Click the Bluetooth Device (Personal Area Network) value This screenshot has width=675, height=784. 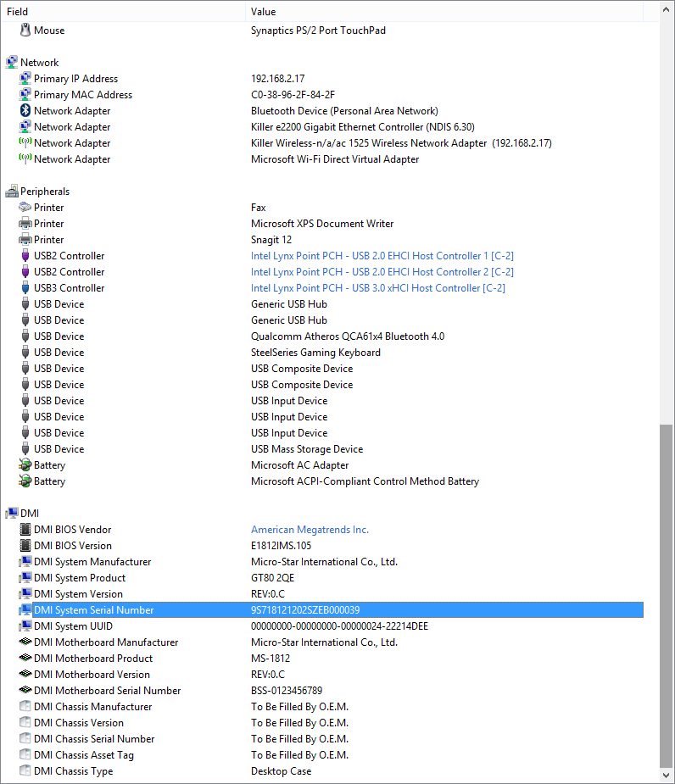click(345, 110)
